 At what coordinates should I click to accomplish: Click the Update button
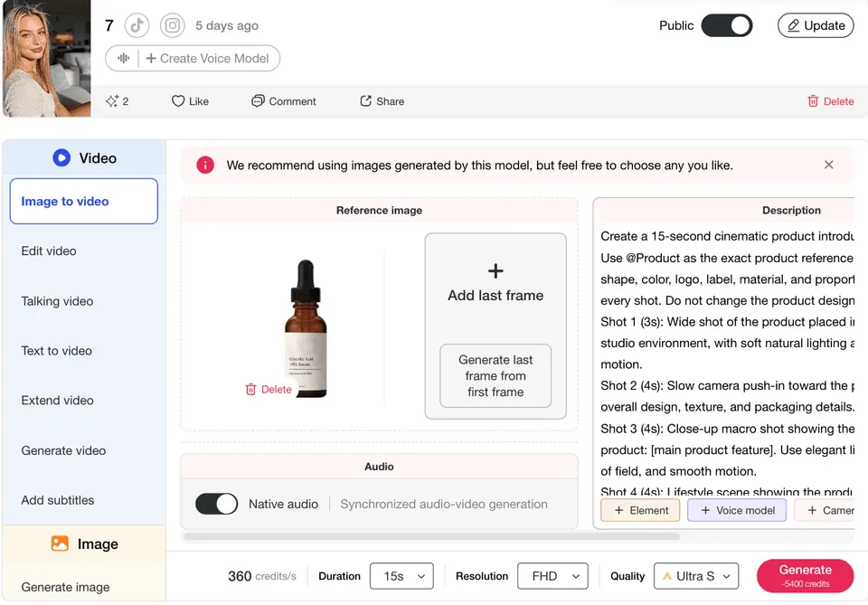[816, 25]
